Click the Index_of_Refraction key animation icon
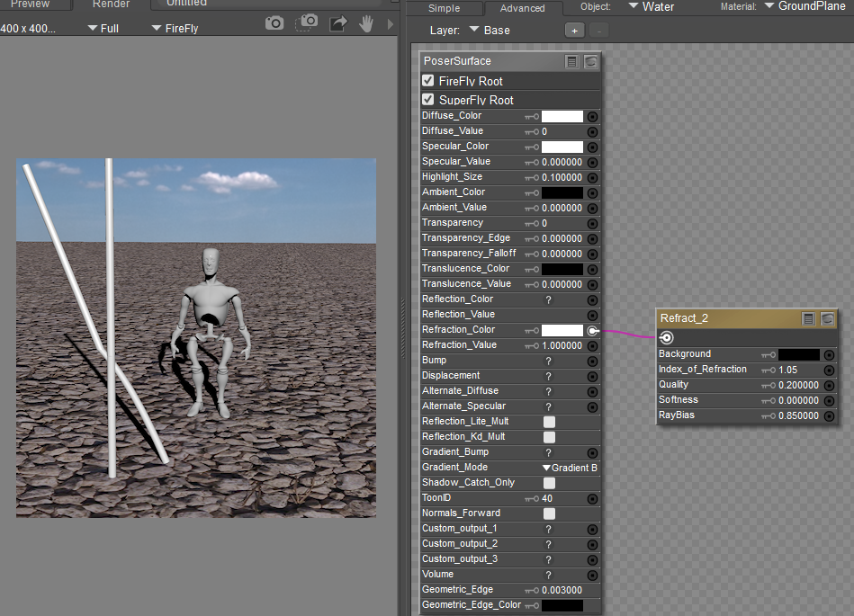 pyautogui.click(x=768, y=370)
